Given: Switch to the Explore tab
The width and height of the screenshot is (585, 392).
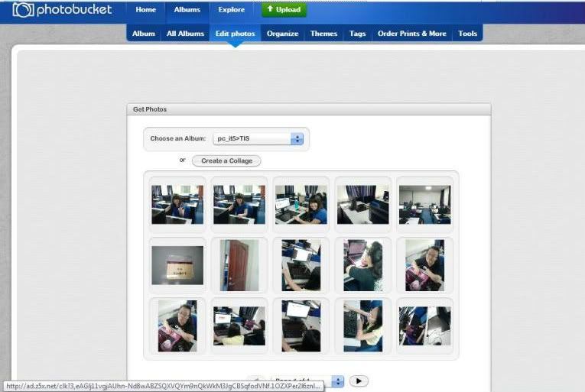Looking at the screenshot, I should 231,10.
